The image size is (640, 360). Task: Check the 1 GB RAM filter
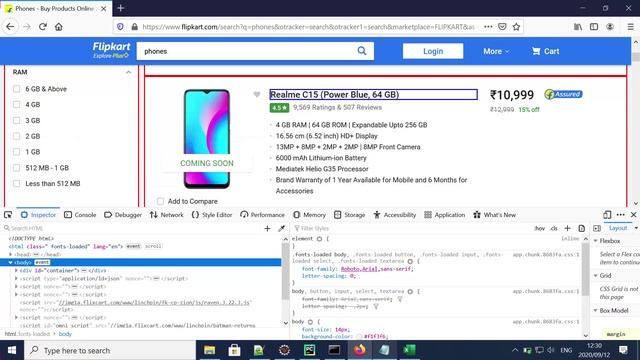(16, 152)
